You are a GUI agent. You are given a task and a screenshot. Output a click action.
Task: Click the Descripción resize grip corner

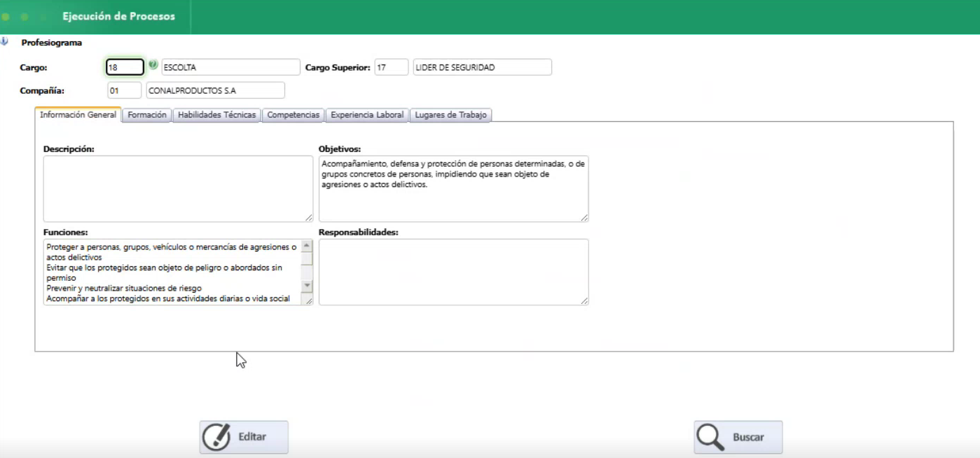(x=308, y=217)
